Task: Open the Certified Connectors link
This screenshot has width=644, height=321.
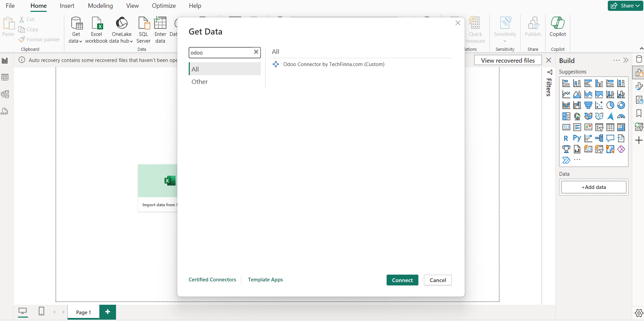Action: click(x=212, y=280)
